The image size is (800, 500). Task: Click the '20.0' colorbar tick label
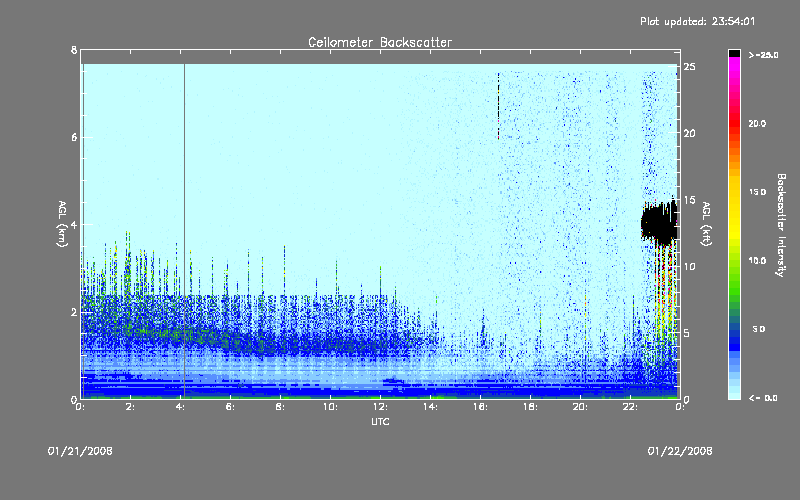pyautogui.click(x=757, y=123)
